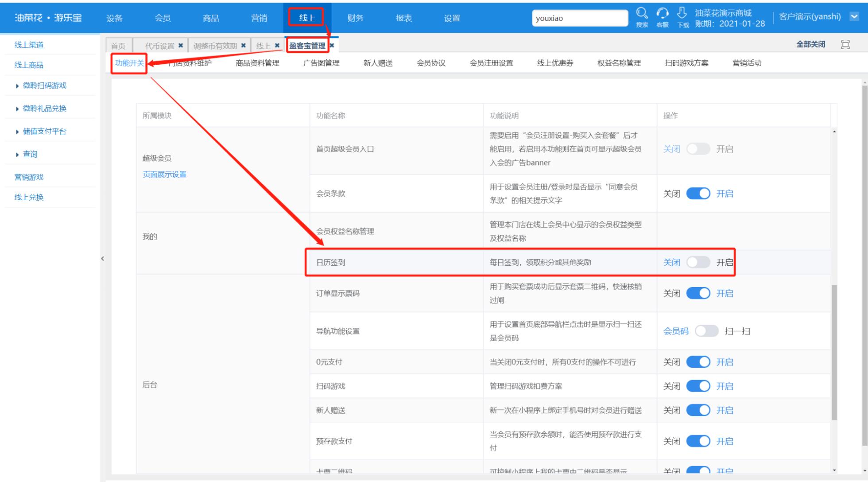Toggle 首页超级会员入口 switch
Image resolution: width=868 pixels, height=482 pixels.
coord(698,149)
